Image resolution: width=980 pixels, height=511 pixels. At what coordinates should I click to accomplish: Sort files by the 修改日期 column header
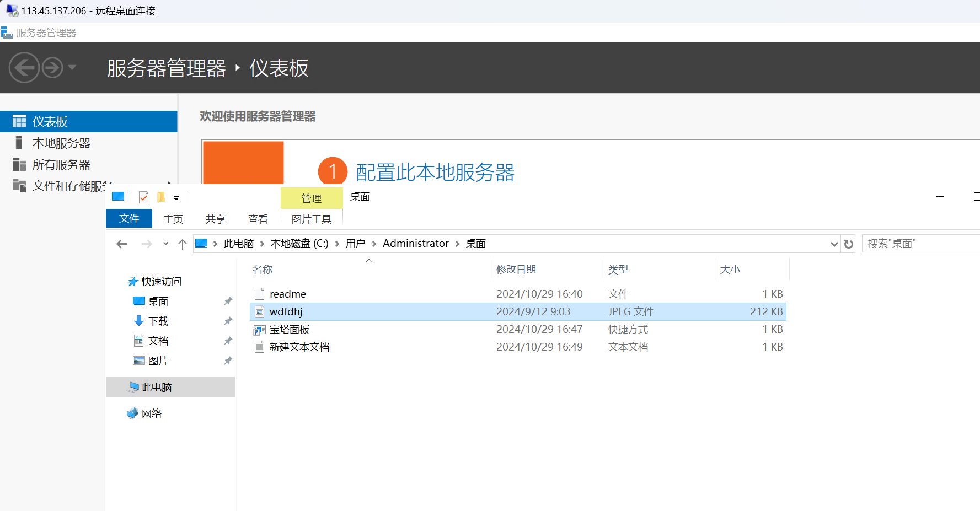(516, 270)
